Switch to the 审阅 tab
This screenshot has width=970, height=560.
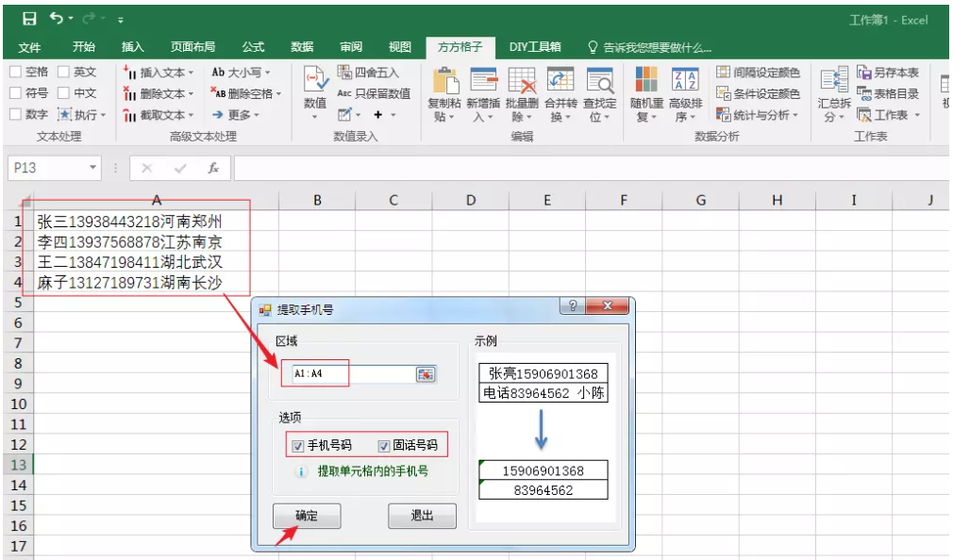point(351,47)
